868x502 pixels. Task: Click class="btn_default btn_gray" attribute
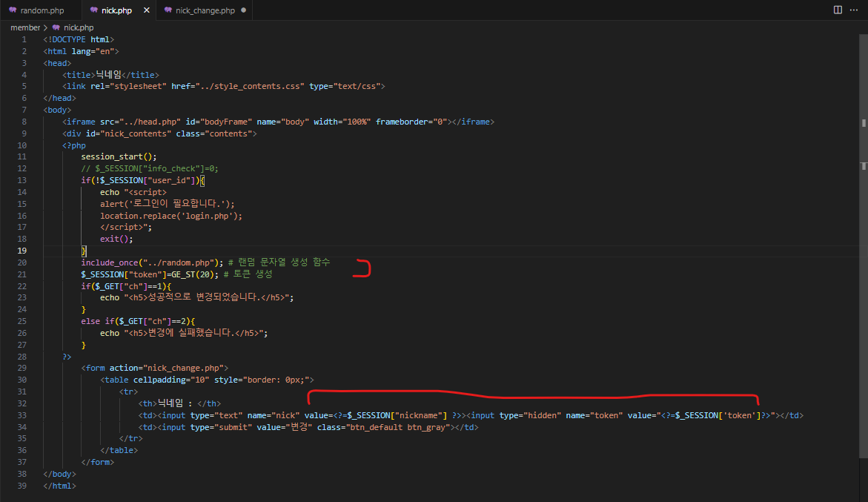click(384, 427)
